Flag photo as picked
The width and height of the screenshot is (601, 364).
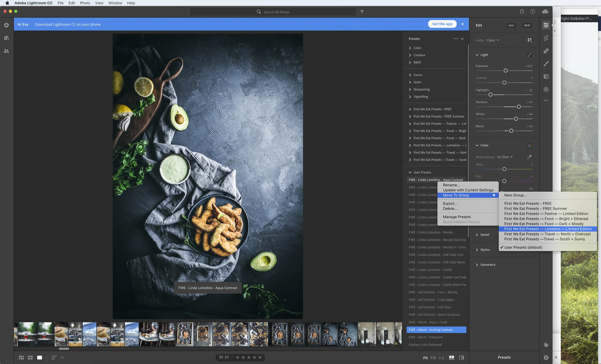[221, 358]
